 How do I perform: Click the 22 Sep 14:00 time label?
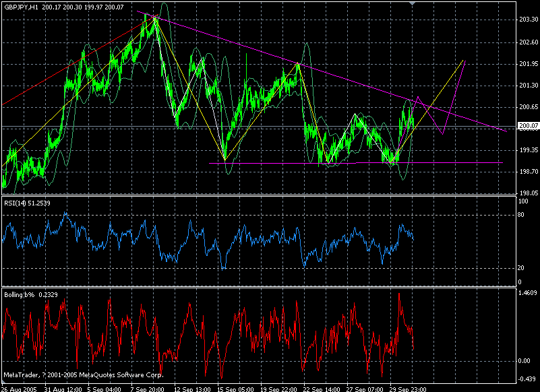[x=322, y=389]
